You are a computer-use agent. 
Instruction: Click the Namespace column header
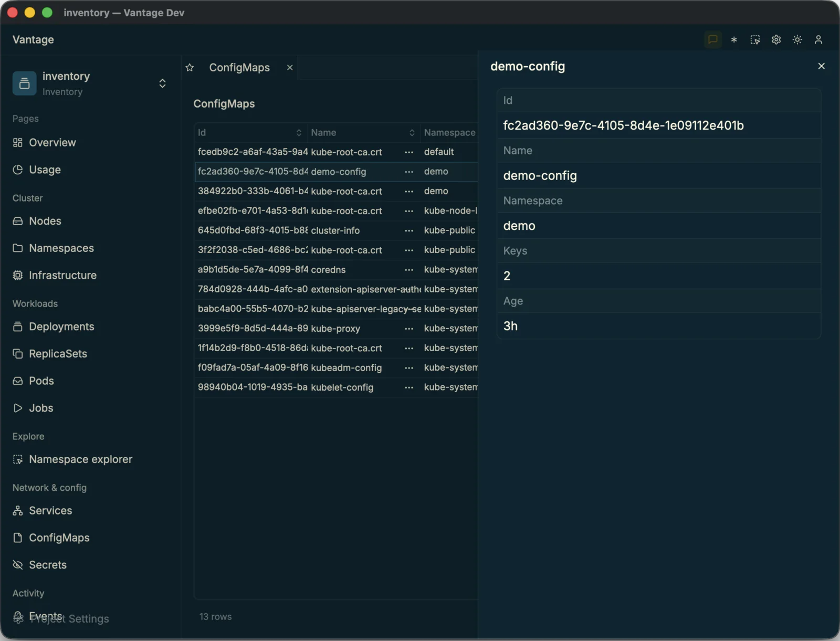(449, 133)
